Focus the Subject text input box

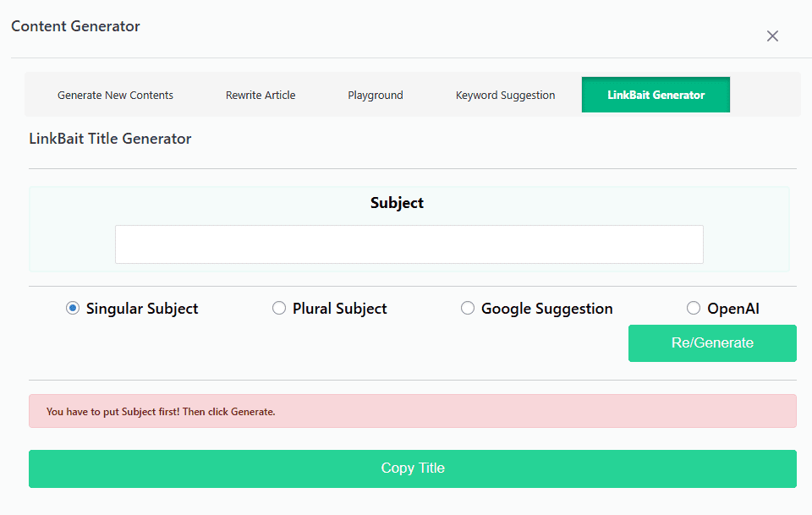[409, 244]
